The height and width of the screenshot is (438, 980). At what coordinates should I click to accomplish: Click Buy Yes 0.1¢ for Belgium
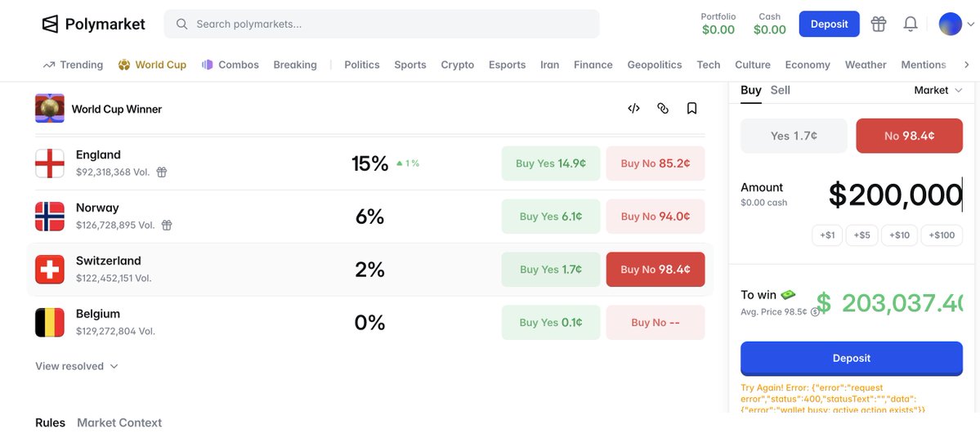pyautogui.click(x=551, y=323)
